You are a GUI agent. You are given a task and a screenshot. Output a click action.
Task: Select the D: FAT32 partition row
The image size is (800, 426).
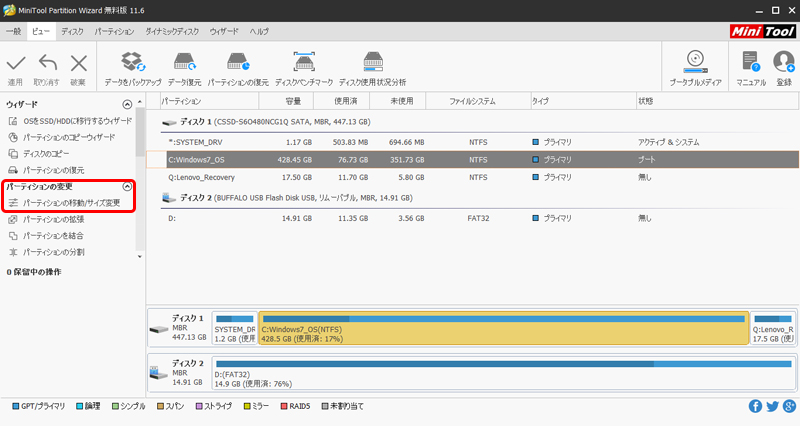[472, 218]
